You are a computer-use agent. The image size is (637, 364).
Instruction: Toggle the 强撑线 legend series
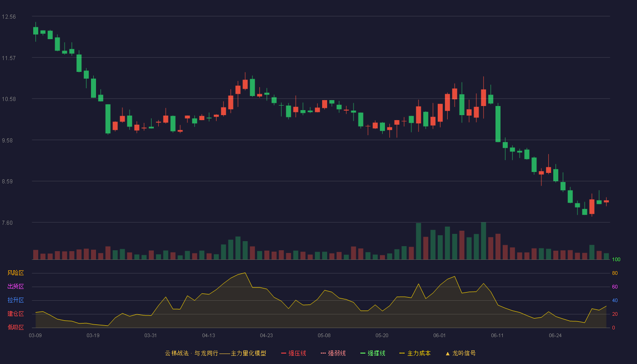(x=373, y=353)
